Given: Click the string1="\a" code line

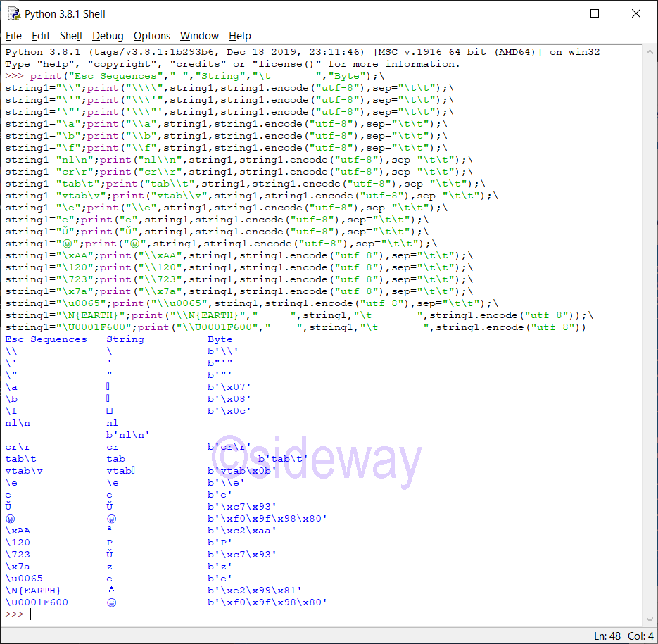Looking at the screenshot, I should [x=227, y=124].
